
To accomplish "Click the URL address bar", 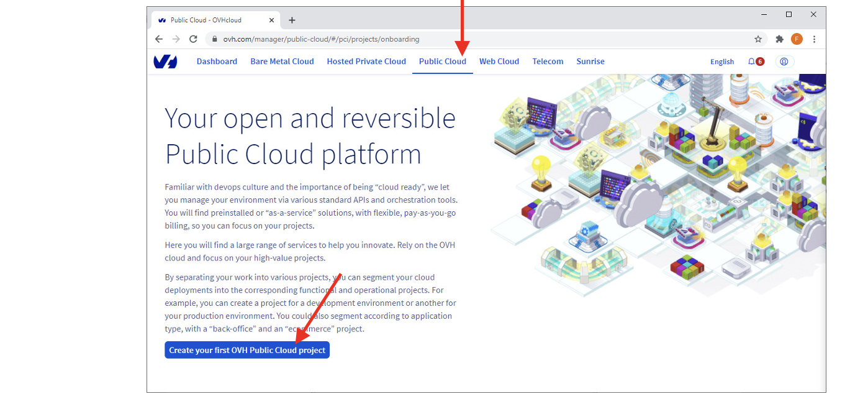I will click(435, 39).
